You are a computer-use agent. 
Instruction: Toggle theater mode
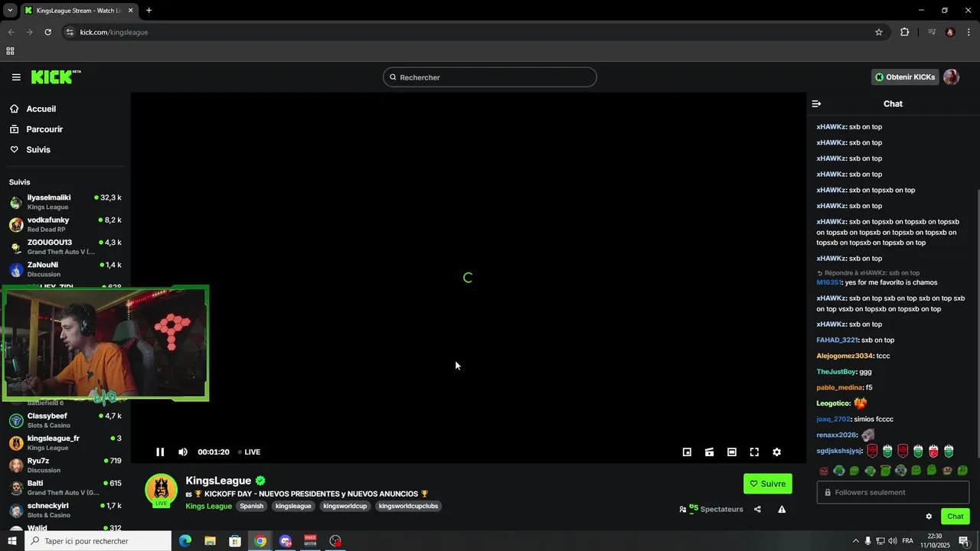tap(732, 452)
